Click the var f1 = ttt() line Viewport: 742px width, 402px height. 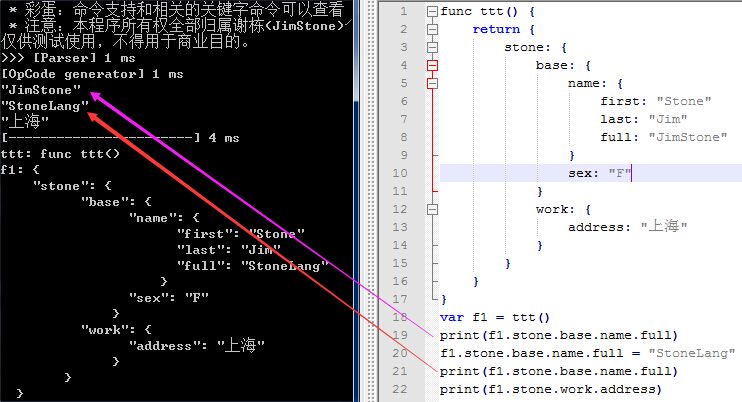pos(495,317)
